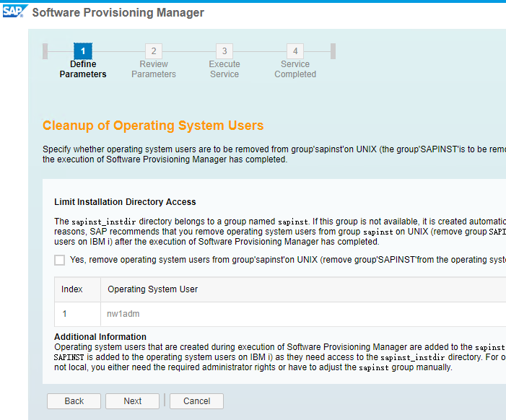Click index cell 1 in the table
Screen dimensions: 506x420
[77, 314]
